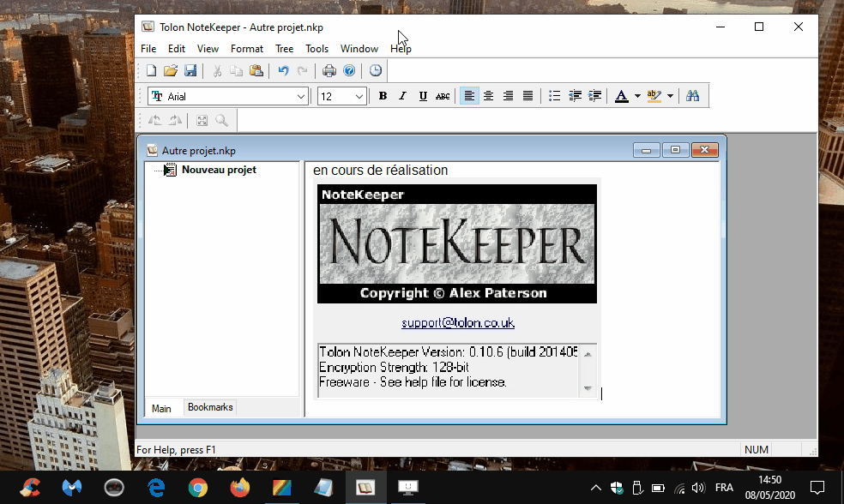Image resolution: width=844 pixels, height=504 pixels.
Task: Open the Tree menu
Action: 284,48
